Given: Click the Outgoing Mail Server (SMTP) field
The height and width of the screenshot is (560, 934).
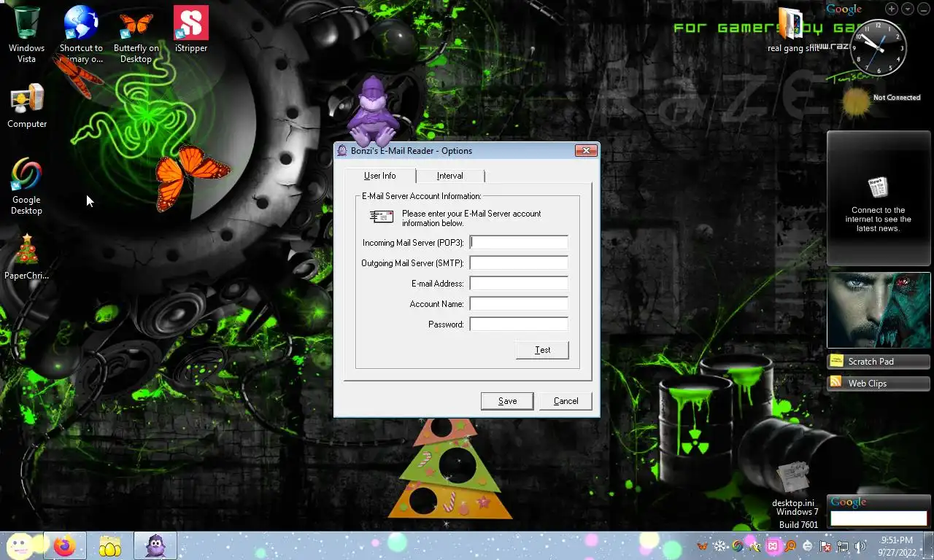Looking at the screenshot, I should click(x=519, y=262).
